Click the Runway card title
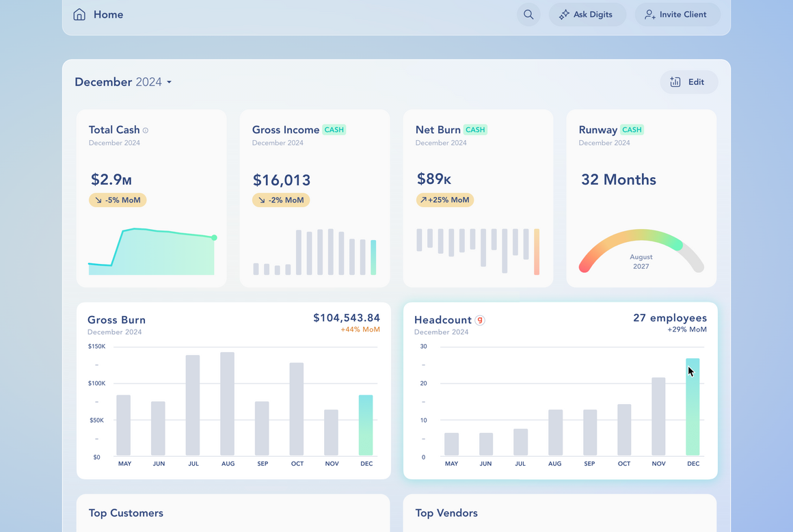The height and width of the screenshot is (532, 793). (597, 130)
